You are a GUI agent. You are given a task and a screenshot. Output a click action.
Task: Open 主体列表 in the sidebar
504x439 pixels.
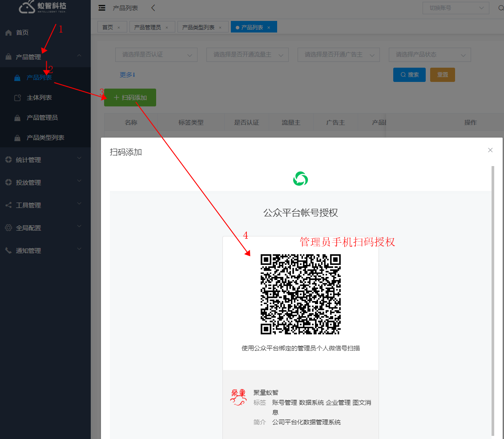[45, 98]
